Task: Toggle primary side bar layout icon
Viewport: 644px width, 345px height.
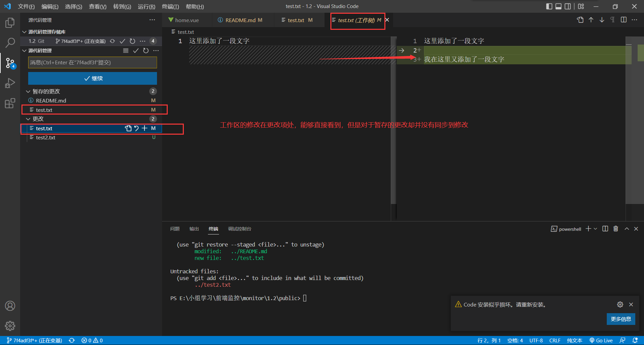Action: point(549,6)
